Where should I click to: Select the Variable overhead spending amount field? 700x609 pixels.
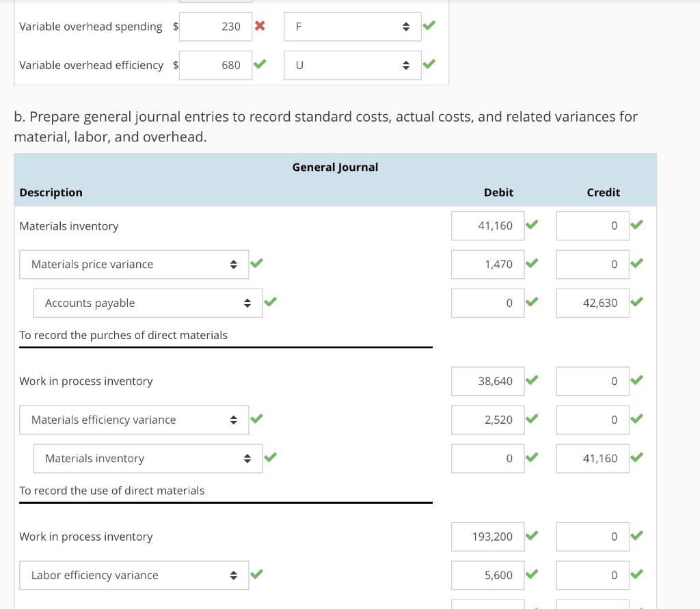[x=215, y=26]
